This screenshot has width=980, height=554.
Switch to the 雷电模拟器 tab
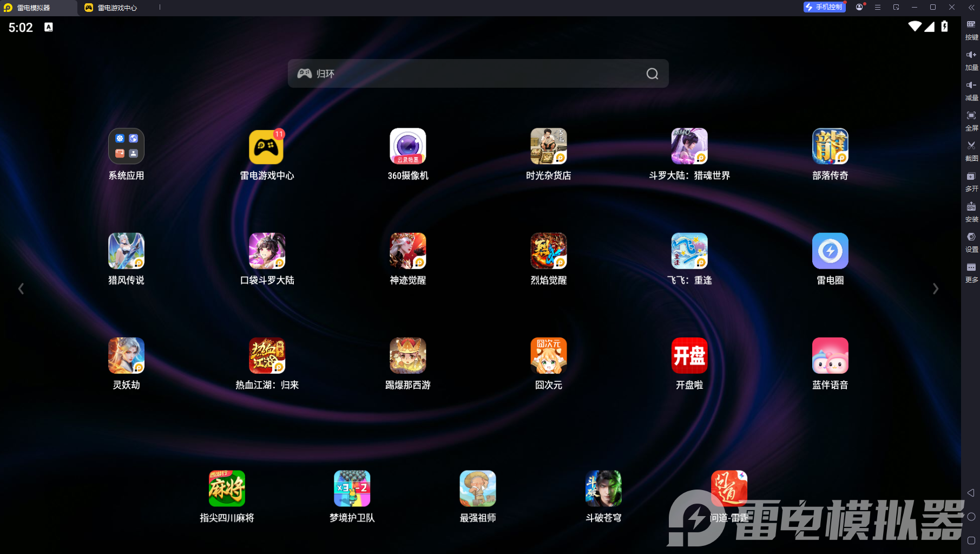38,8
